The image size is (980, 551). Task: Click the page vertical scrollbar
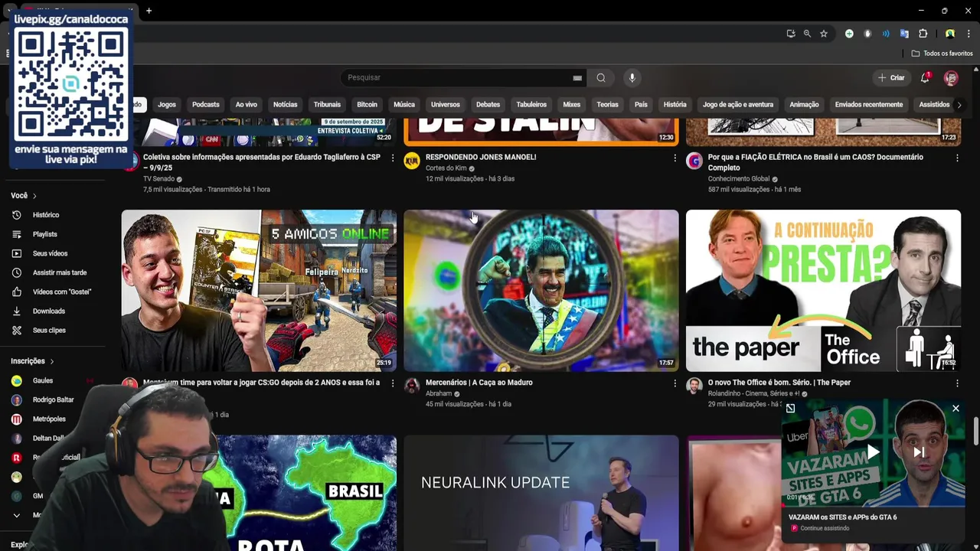975,431
